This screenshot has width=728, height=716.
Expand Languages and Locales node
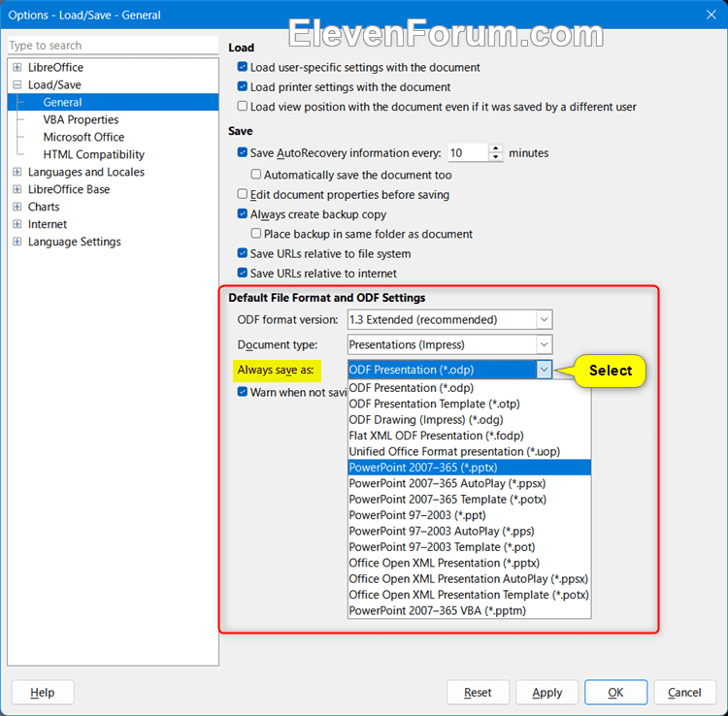coord(17,172)
